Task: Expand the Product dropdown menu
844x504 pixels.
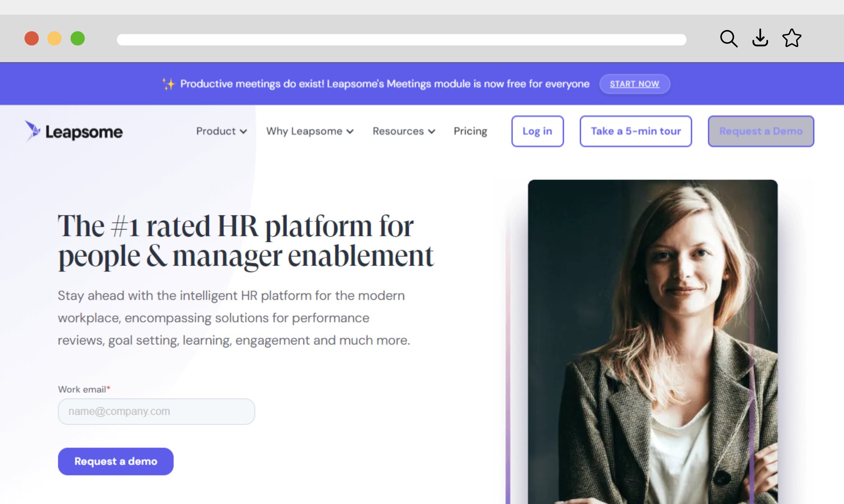Action: click(x=221, y=131)
